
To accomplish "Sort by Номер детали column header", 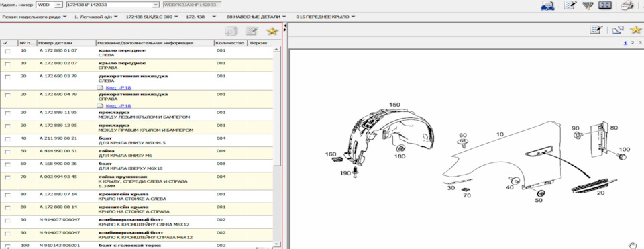I will (x=66, y=43).
